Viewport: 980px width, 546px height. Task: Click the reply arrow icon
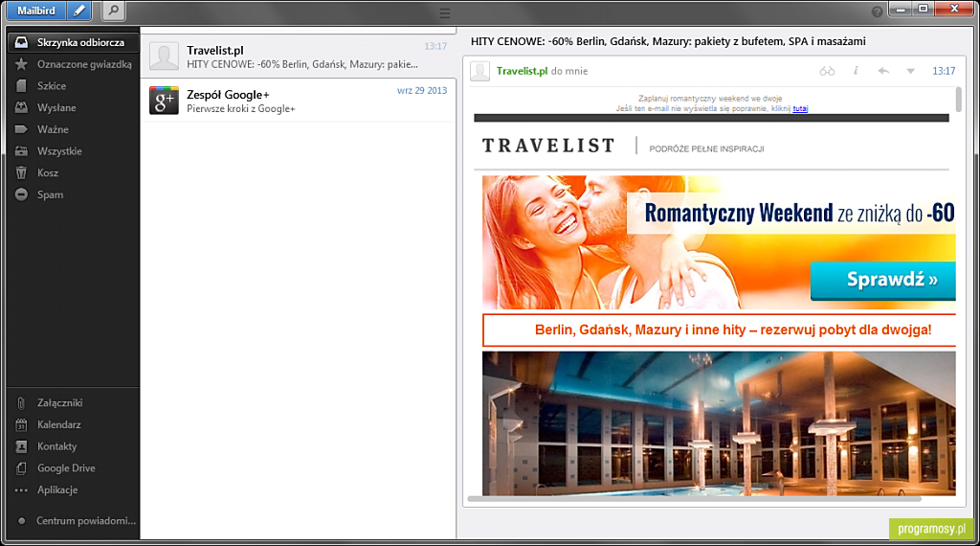tap(883, 71)
